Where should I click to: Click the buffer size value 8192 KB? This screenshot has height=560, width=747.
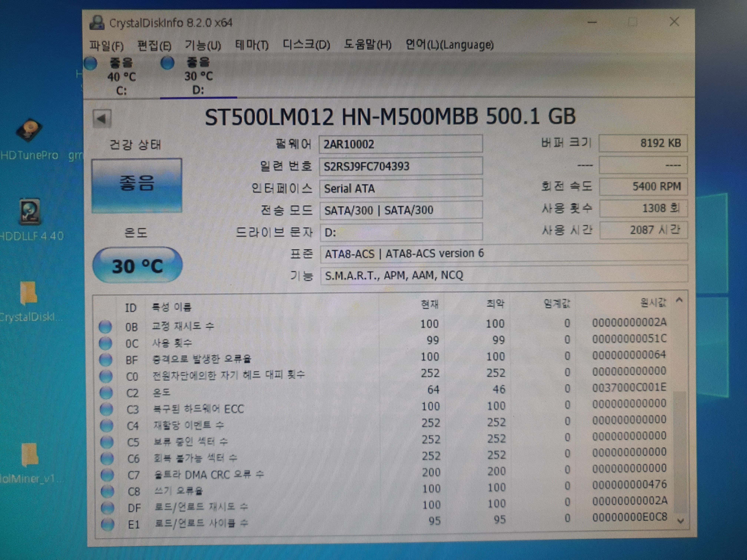click(643, 143)
